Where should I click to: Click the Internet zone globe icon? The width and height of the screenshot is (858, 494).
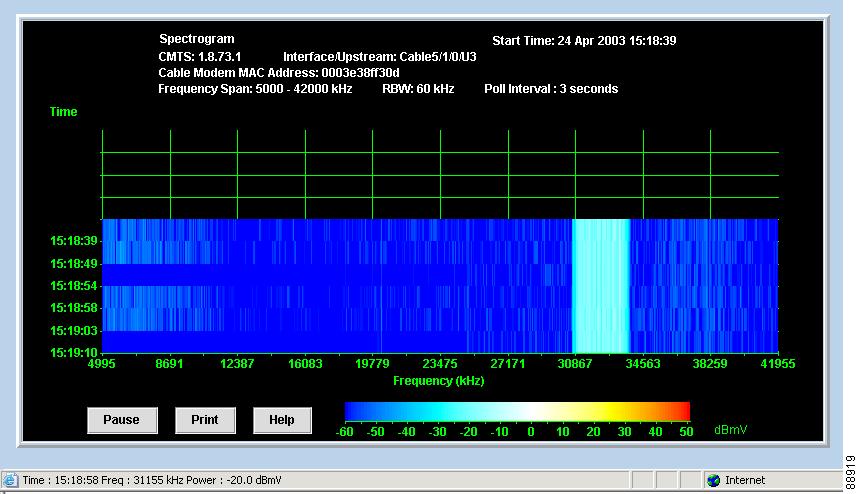[713, 480]
